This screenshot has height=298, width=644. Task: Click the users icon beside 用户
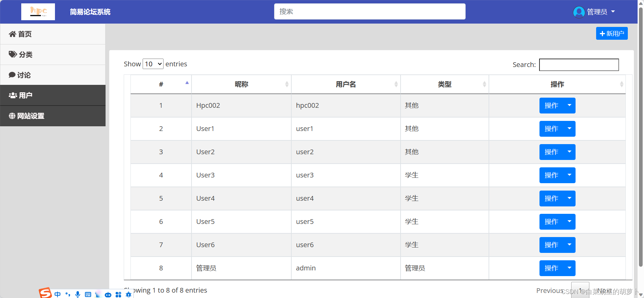pos(13,95)
